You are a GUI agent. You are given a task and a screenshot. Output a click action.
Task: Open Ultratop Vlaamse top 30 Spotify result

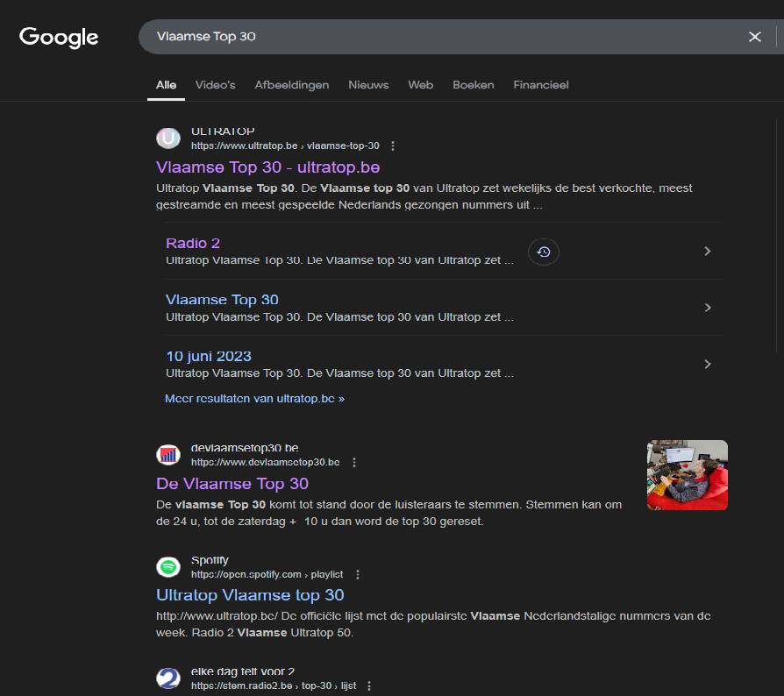pos(250,595)
